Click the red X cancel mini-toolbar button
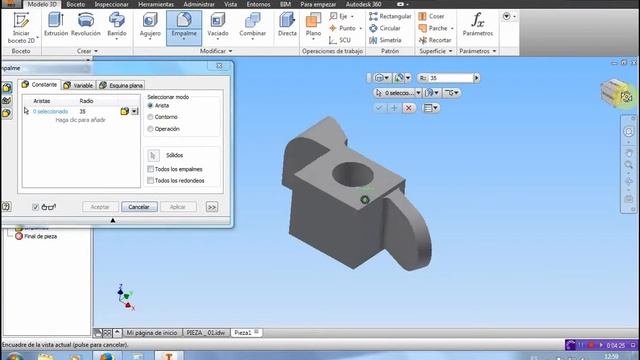 tap(409, 108)
